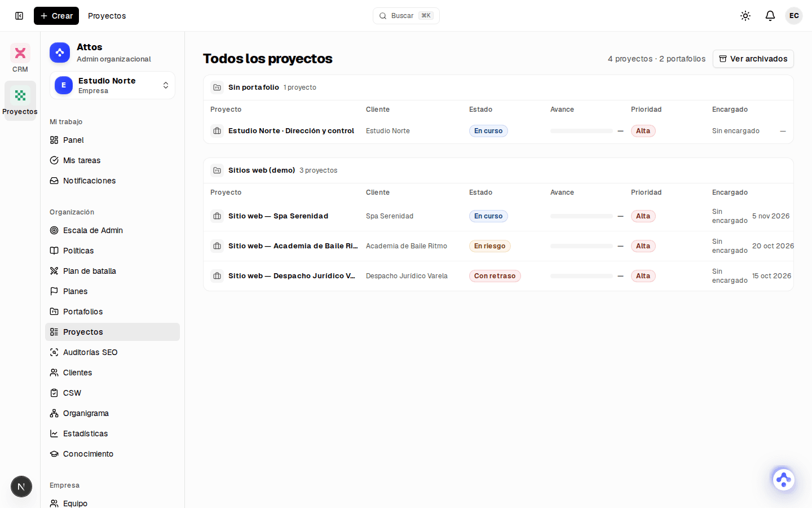This screenshot has height=508, width=812.
Task: Click the briefcase icon for Despacho Jurídico
Action: [217, 276]
